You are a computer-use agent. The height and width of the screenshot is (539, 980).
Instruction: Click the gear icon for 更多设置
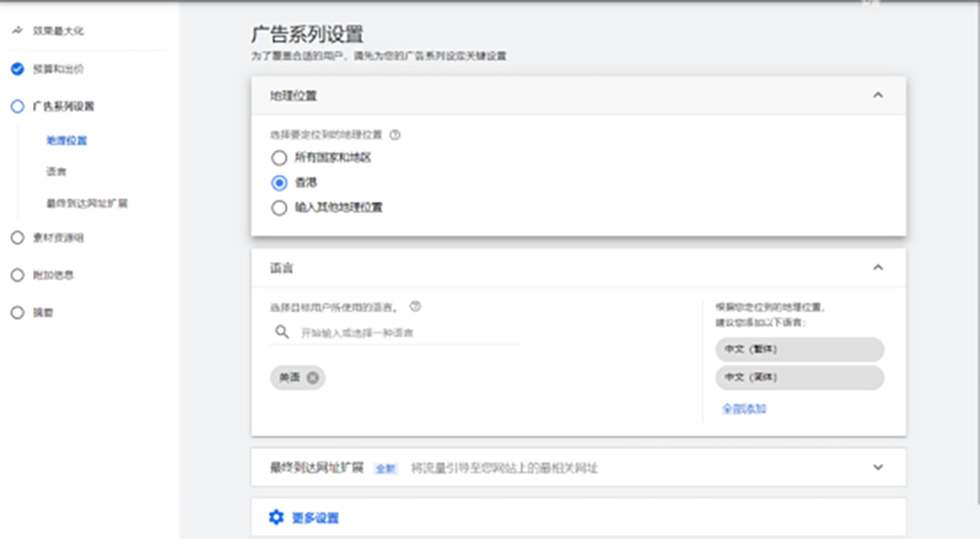tap(277, 517)
